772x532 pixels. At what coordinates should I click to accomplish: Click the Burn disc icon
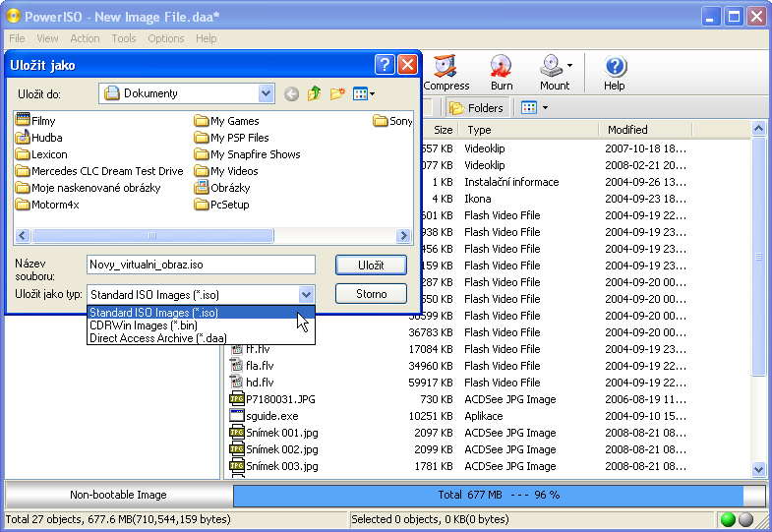(x=502, y=69)
